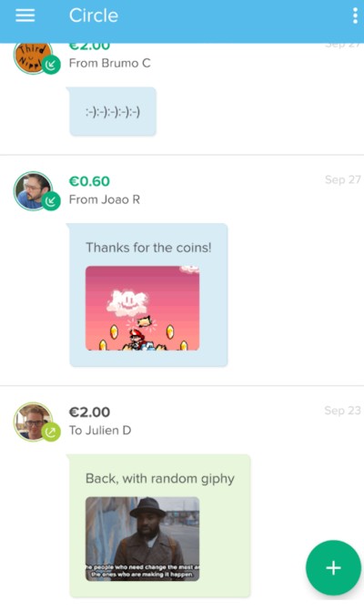Tap the 'From Brumo C' label

(x=110, y=63)
